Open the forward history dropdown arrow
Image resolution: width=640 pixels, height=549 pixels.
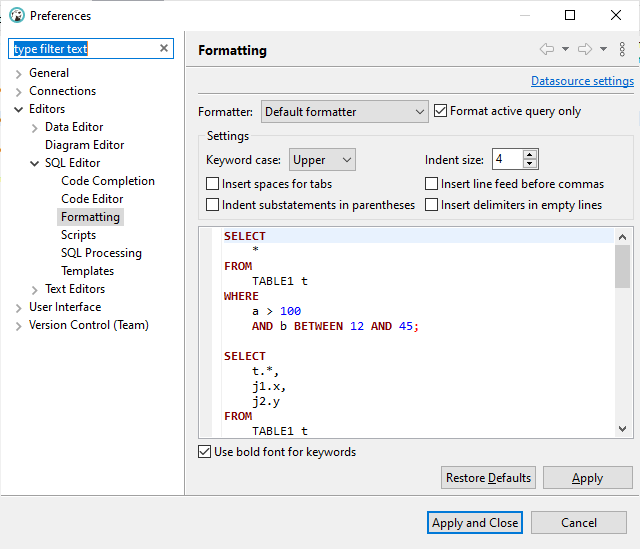(603, 49)
